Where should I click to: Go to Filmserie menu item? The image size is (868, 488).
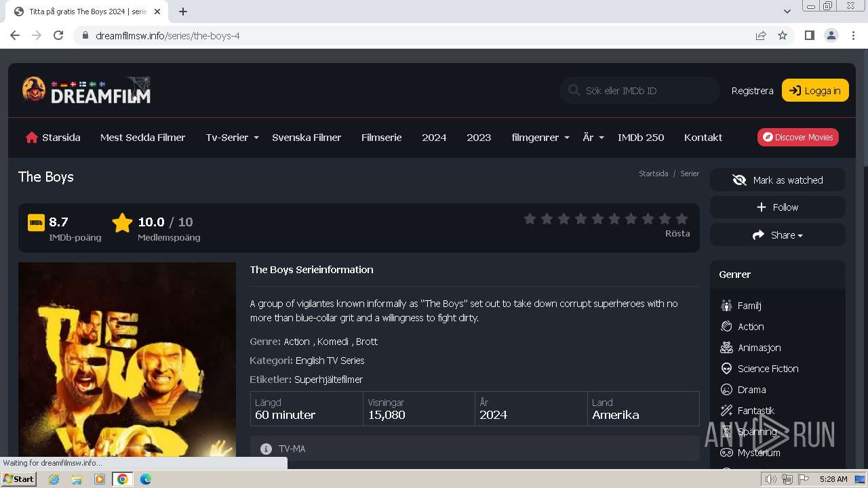[x=381, y=137]
